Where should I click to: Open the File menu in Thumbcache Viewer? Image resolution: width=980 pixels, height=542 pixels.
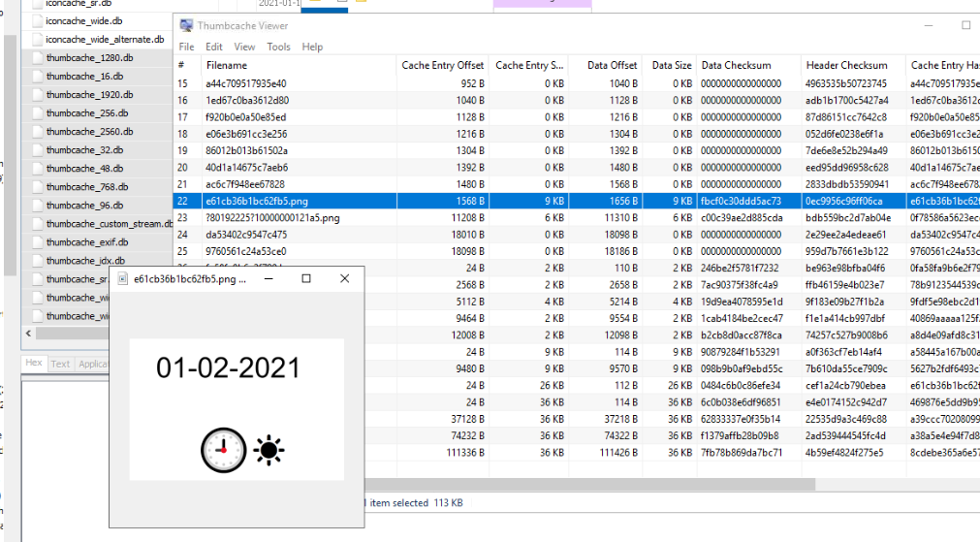click(x=186, y=47)
